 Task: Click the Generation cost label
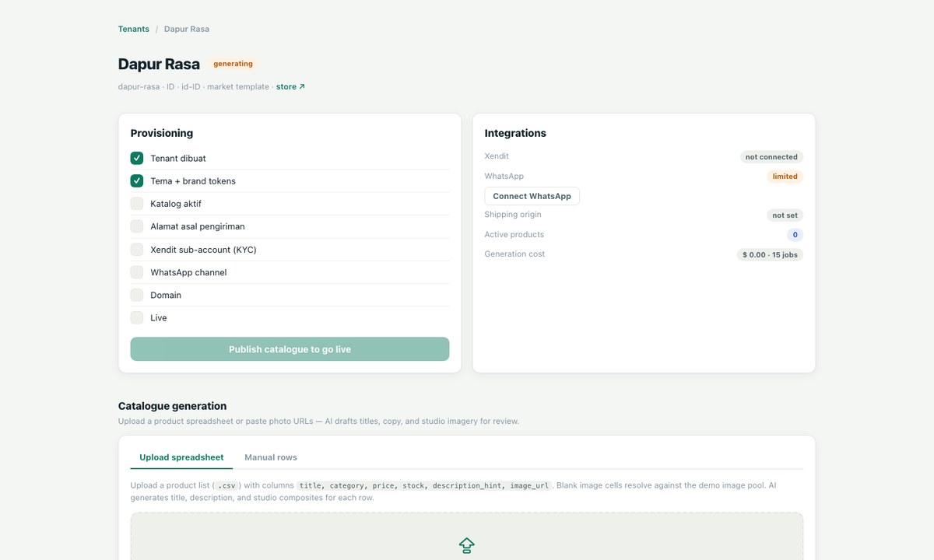coord(514,254)
